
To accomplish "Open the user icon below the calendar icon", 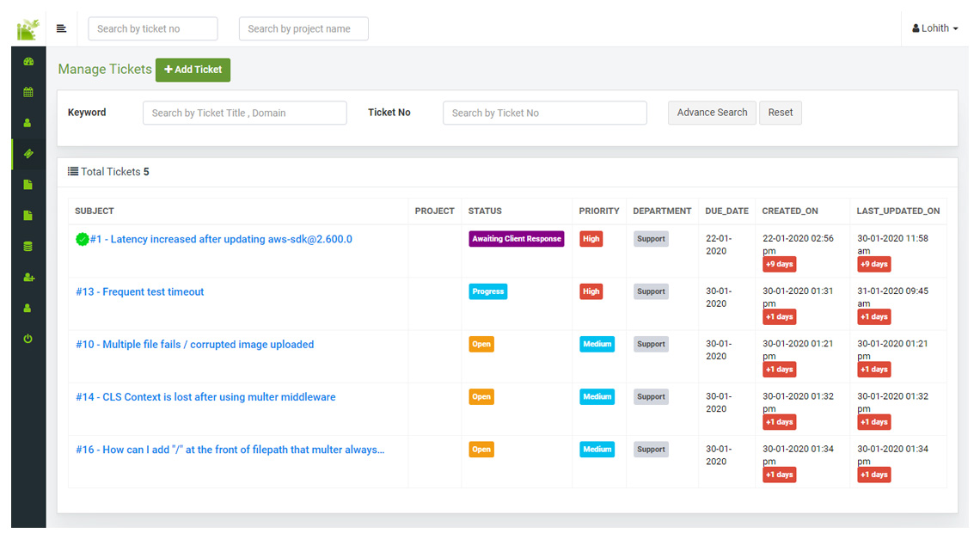I will click(28, 123).
